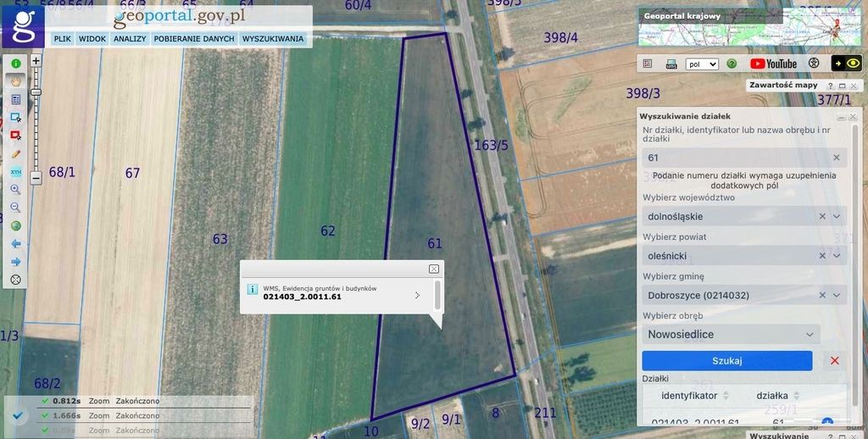
Task: Go to previous map view arrow
Action: (x=16, y=243)
